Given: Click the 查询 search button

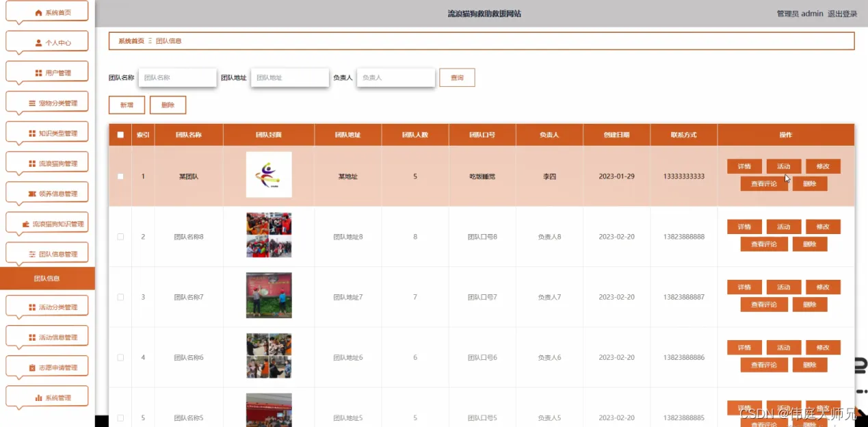Looking at the screenshot, I should pyautogui.click(x=457, y=77).
